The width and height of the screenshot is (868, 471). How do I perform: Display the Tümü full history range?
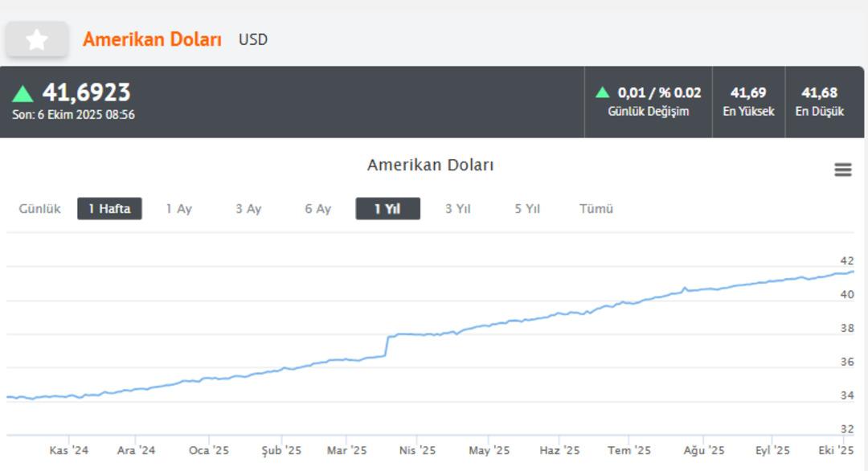(596, 209)
